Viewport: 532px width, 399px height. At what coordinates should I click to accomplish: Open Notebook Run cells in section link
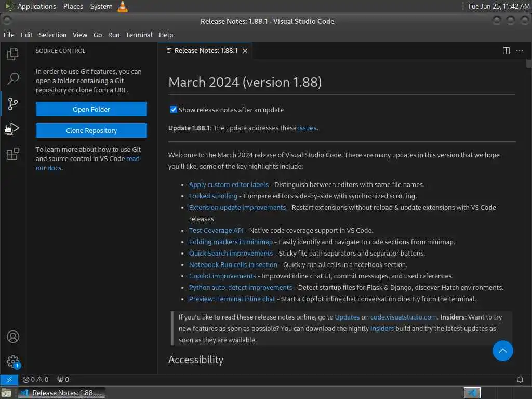[x=233, y=265]
